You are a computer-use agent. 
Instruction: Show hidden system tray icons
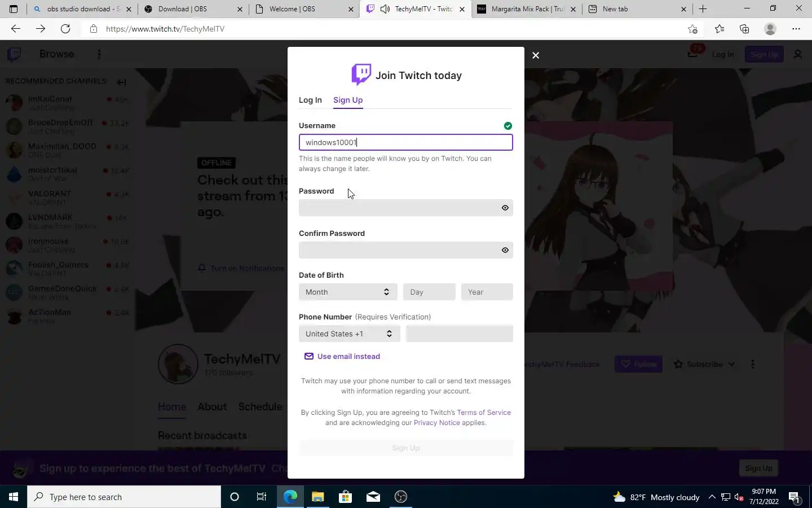click(x=712, y=497)
